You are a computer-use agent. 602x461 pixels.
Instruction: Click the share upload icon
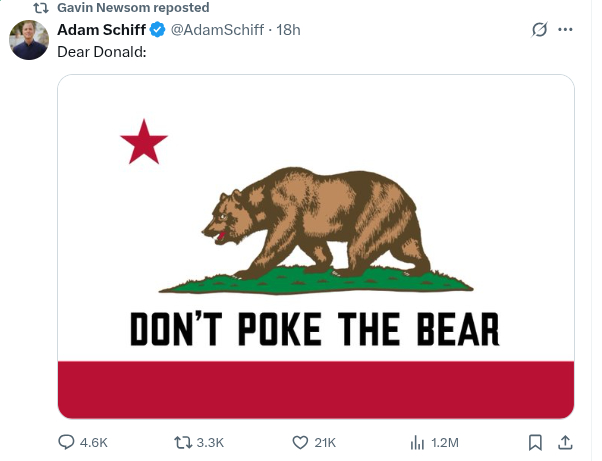(x=563, y=442)
